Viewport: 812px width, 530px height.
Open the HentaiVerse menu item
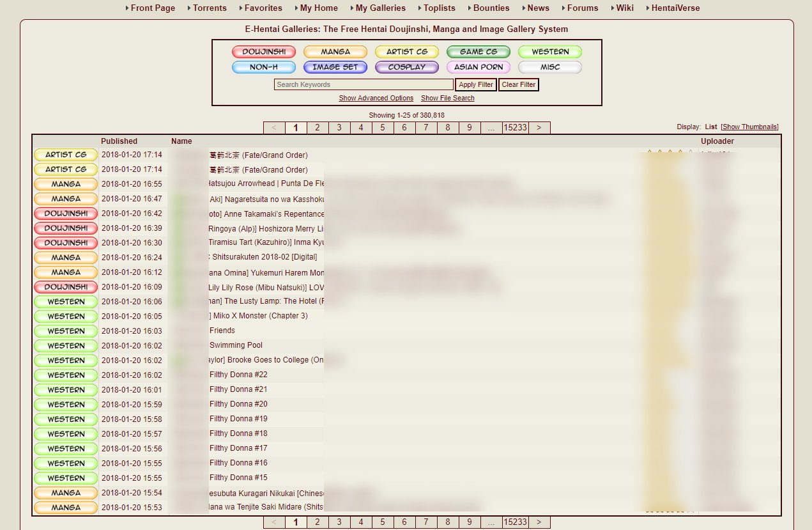point(675,8)
